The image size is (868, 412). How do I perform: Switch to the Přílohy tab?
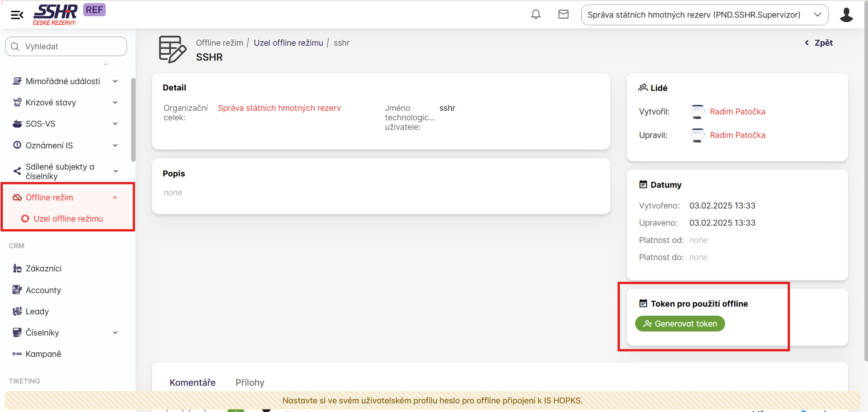coord(250,383)
